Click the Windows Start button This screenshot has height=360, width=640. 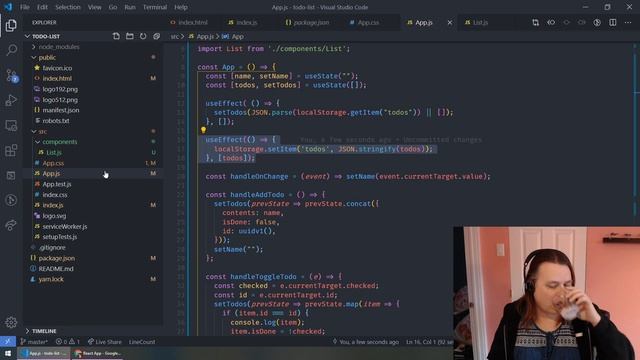[x=8, y=353]
